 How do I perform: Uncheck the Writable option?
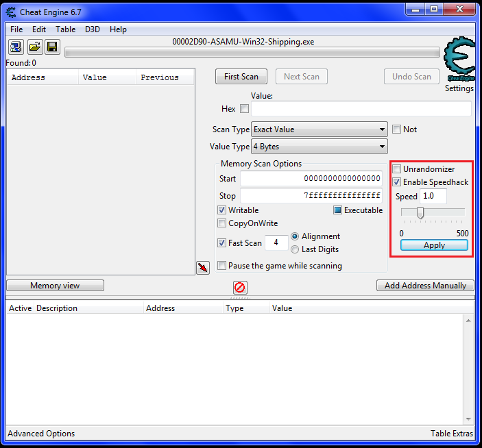221,210
